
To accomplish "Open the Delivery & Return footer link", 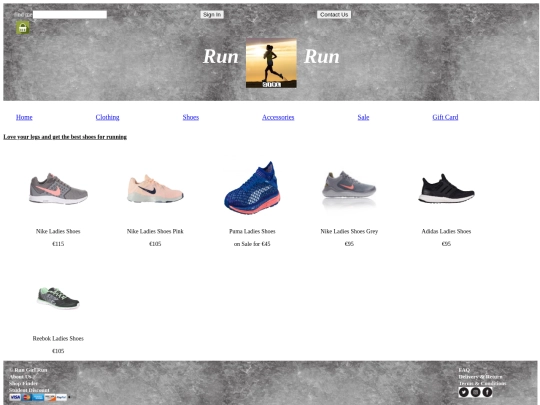I will coord(480,377).
